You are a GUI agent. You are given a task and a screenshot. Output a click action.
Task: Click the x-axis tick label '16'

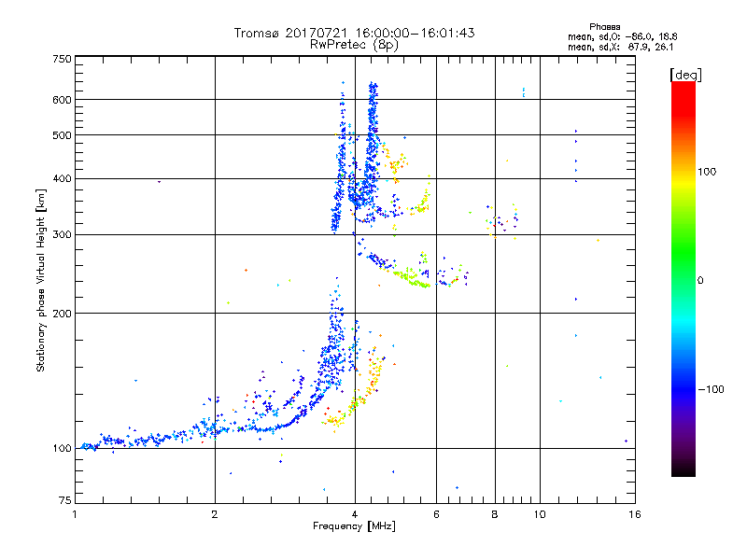pyautogui.click(x=635, y=514)
